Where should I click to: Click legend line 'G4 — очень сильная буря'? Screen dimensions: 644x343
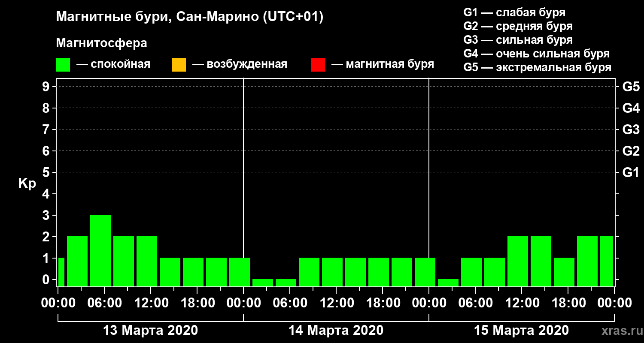537,54
